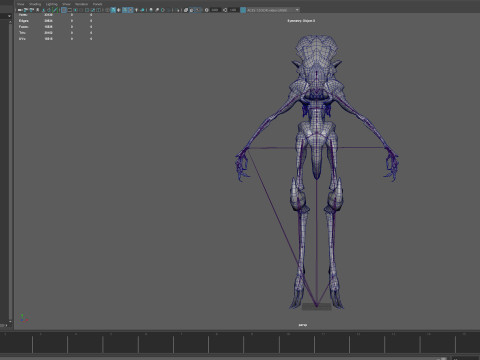Toggle the Safe Action overlay
480x360 pixels.
pyautogui.click(x=93, y=10)
